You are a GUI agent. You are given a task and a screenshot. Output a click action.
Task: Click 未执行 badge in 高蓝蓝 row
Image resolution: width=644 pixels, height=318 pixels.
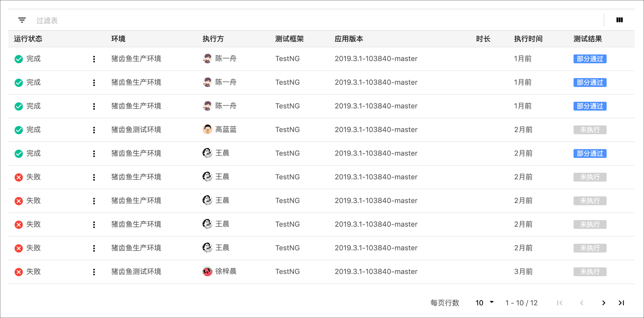tap(590, 130)
